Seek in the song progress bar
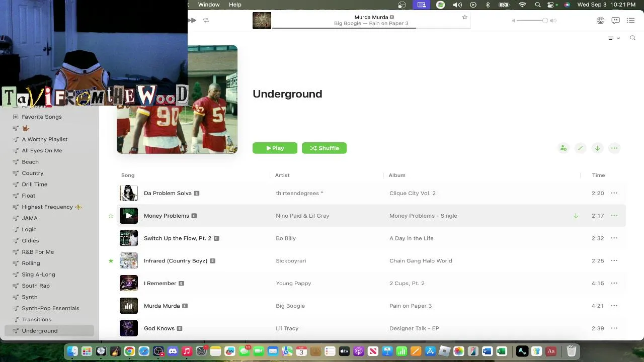Viewport: 644px width, 362px height. pos(371,28)
